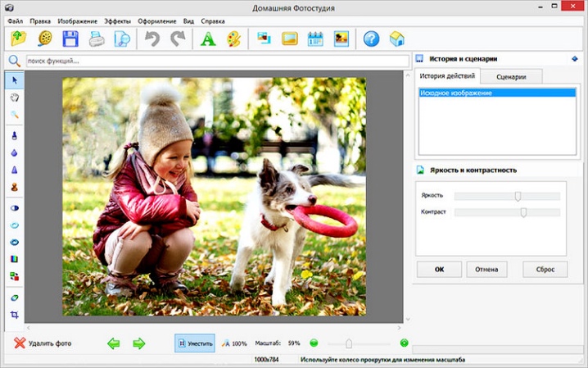588x368 pixels.
Task: Open the Правка menu
Action: [x=40, y=21]
